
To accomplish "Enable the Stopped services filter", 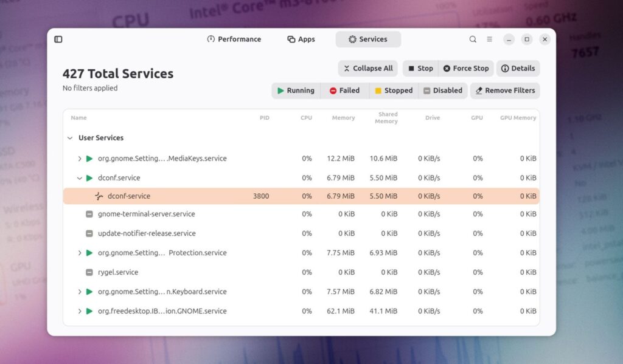I will pos(393,91).
